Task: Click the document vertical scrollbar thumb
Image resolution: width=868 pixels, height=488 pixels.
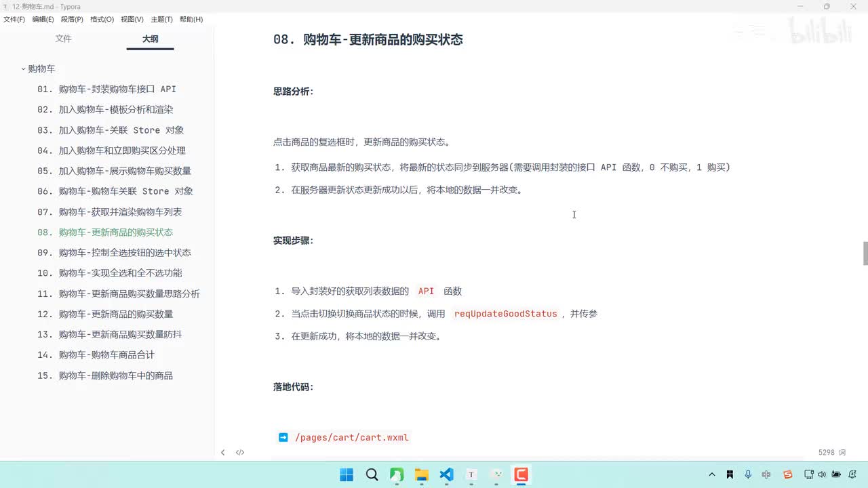Action: click(x=865, y=253)
